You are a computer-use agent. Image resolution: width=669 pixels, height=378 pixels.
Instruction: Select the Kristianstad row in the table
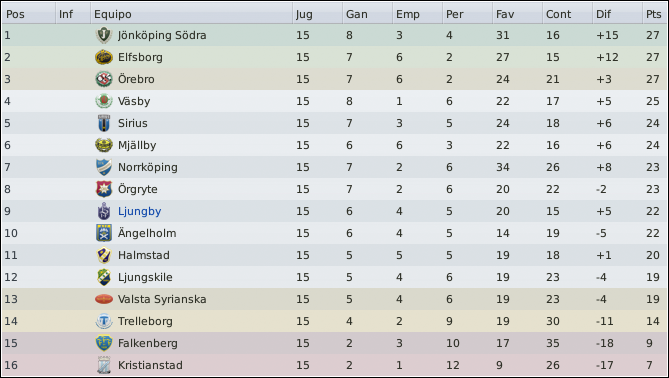334,365
